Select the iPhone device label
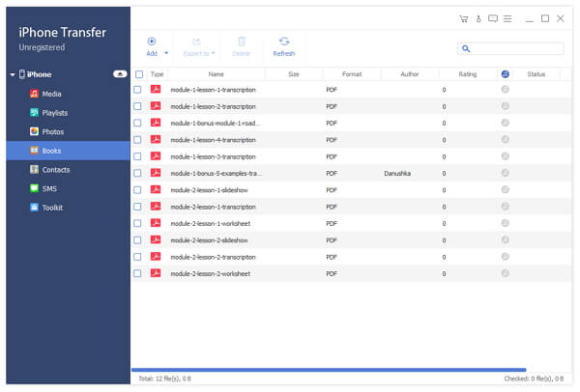This screenshot has width=580, height=392. click(39, 74)
